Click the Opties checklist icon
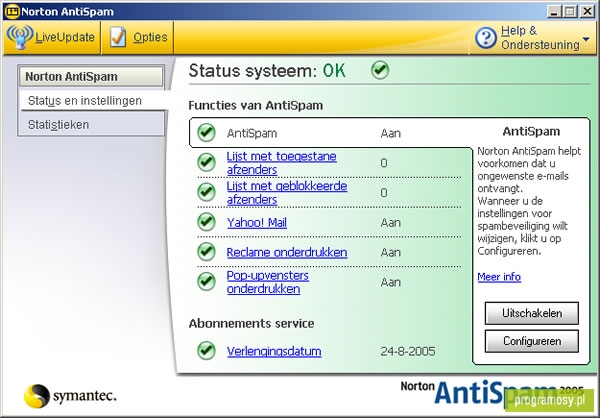Viewport: 600px width, 418px height. click(118, 37)
